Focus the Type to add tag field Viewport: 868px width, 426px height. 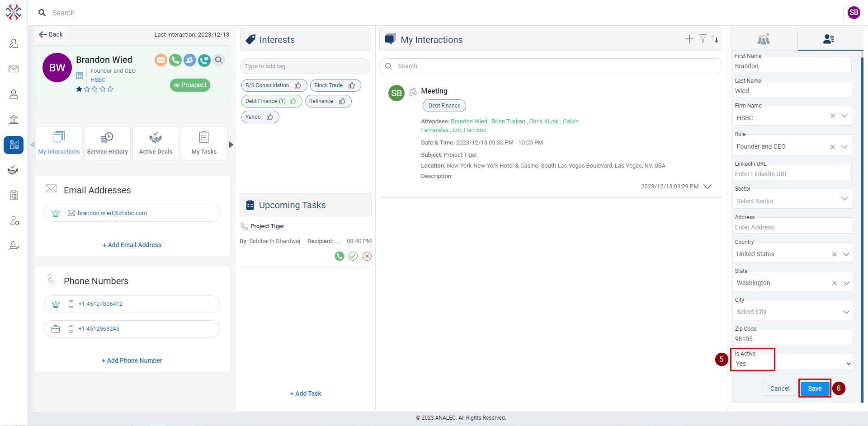point(306,66)
